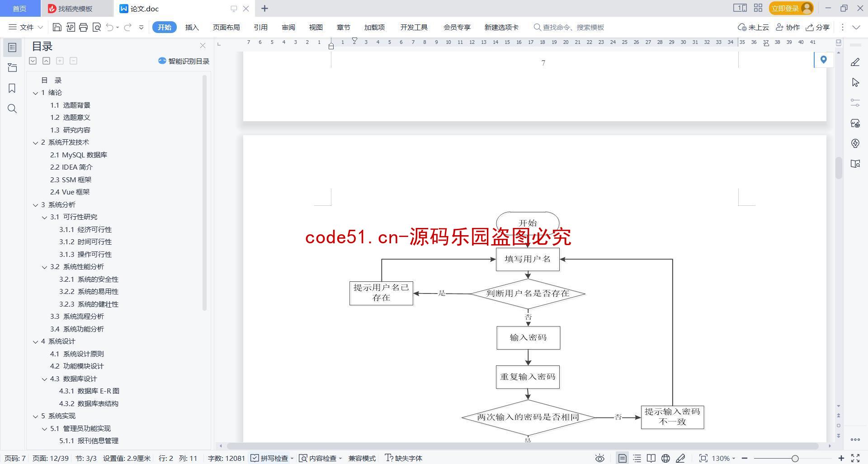Select the pen tool in right sidebar
Screen dimensions: 868x464
coord(855,62)
